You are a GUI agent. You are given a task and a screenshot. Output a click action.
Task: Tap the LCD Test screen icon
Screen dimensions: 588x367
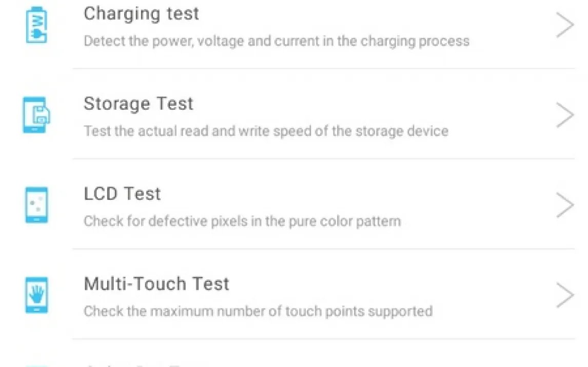point(36,205)
